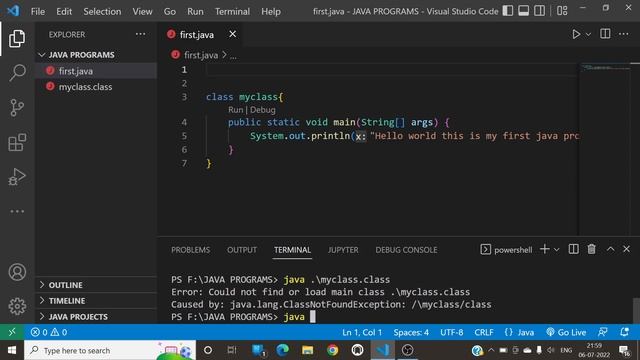
Task: Toggle secondary side bar layout button
Action: [540, 11]
